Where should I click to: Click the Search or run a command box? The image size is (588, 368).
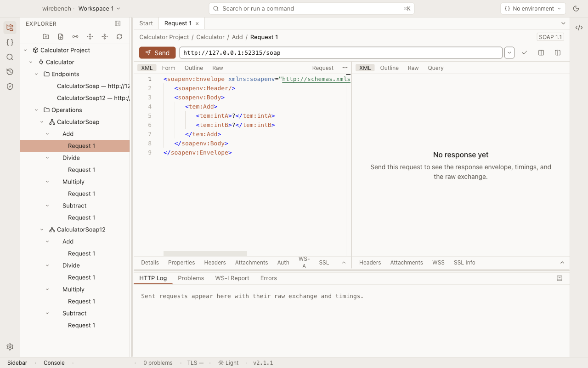(x=311, y=8)
